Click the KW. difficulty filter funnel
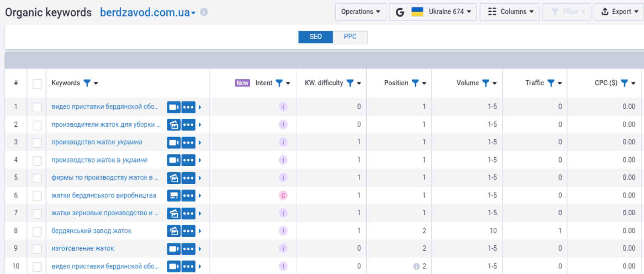Image resolution: width=644 pixels, height=274 pixels. 350,83
